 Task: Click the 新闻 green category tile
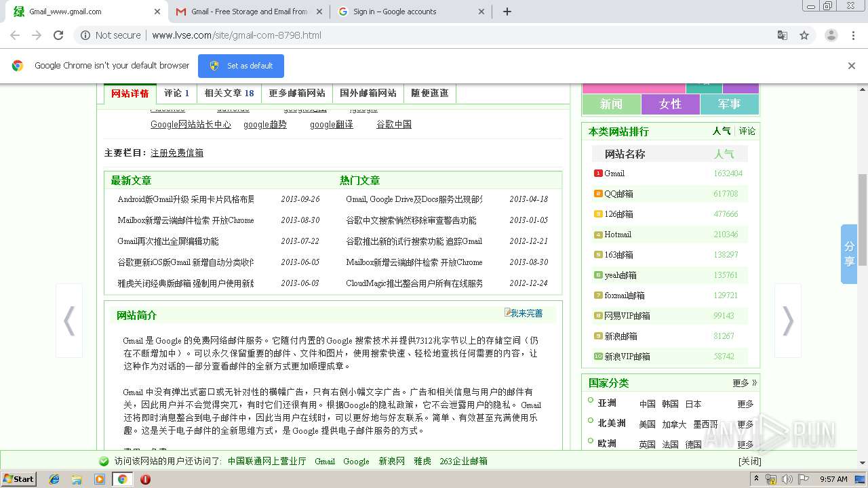pos(611,104)
